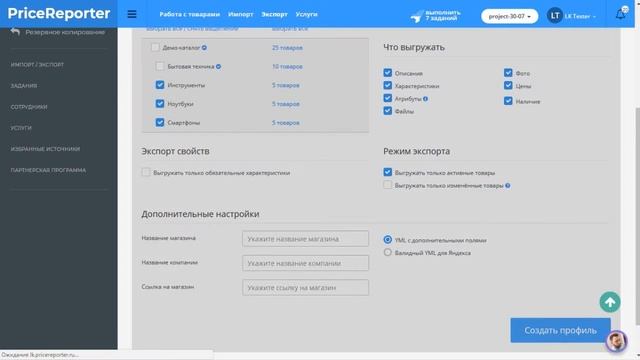Open Услуги in sidebar
Image resolution: width=640 pixels, height=360 pixels.
coord(21,128)
